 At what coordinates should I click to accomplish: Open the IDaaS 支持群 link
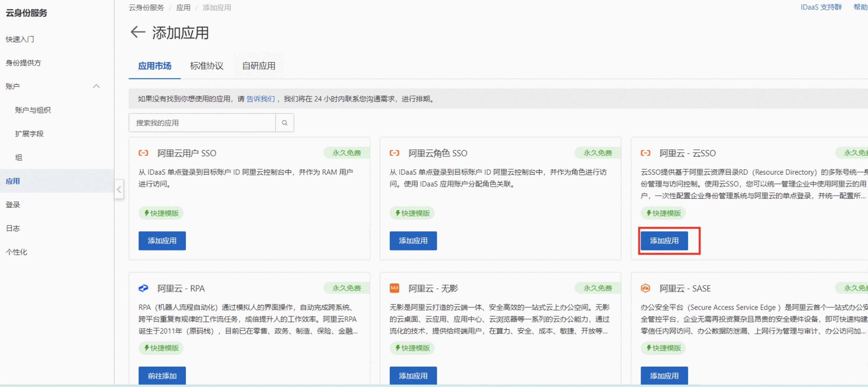[821, 7]
